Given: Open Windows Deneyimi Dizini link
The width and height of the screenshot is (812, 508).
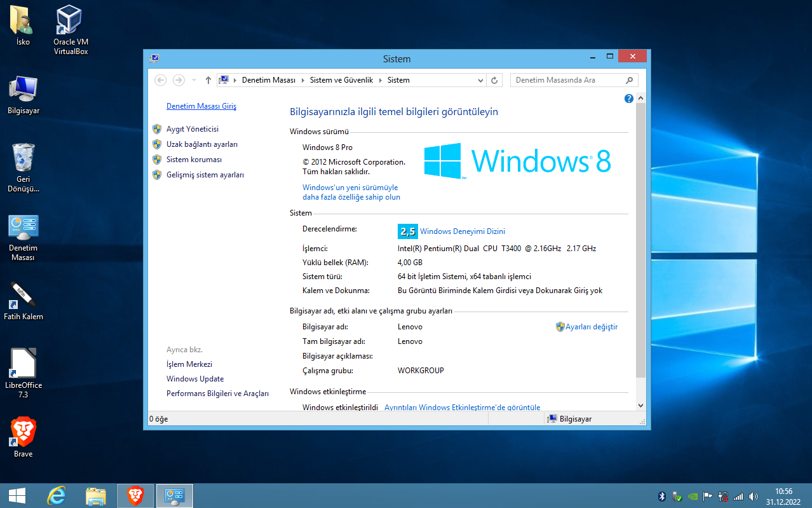Looking at the screenshot, I should [463, 231].
